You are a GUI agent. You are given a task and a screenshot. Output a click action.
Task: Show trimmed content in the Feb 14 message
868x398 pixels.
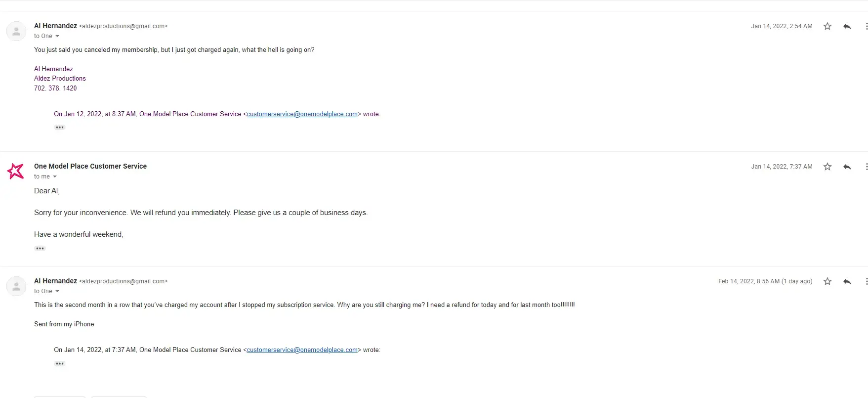click(60, 364)
